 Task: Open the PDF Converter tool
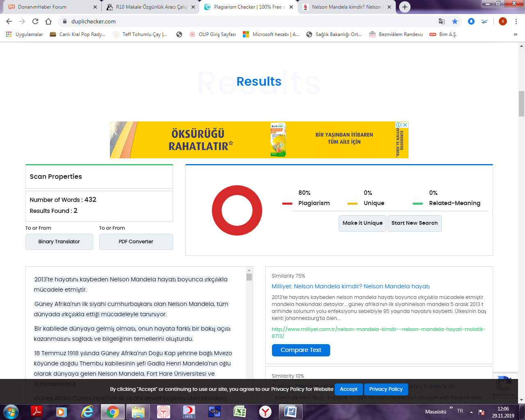136,242
